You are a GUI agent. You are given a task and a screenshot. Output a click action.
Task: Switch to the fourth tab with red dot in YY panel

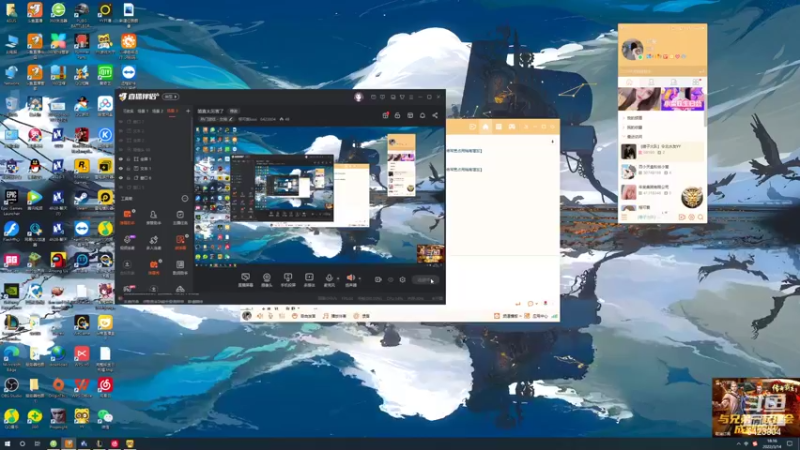click(x=696, y=82)
